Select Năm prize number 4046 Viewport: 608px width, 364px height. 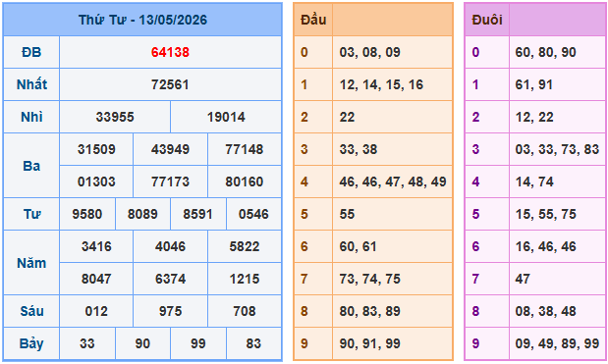(x=170, y=246)
